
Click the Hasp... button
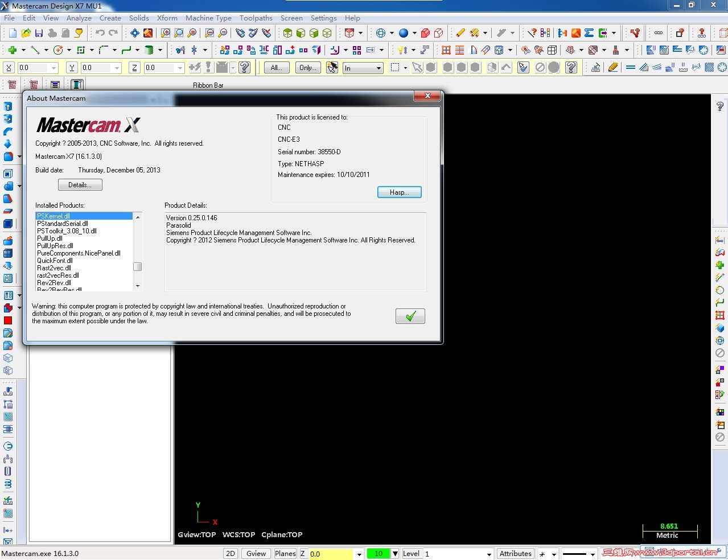click(400, 192)
